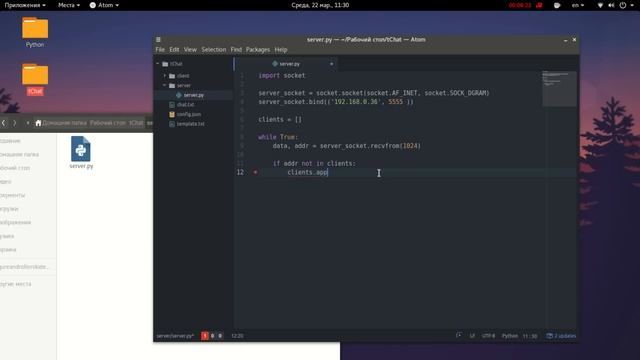Click the UTF-8 encoding selector
This screenshot has width=640, height=360.
(x=488, y=336)
